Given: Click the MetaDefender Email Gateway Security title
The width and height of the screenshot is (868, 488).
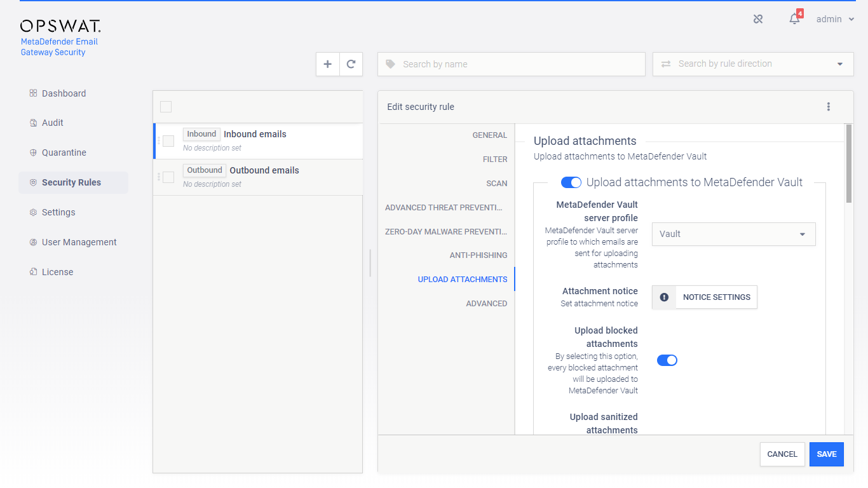Looking at the screenshot, I should pos(59,47).
